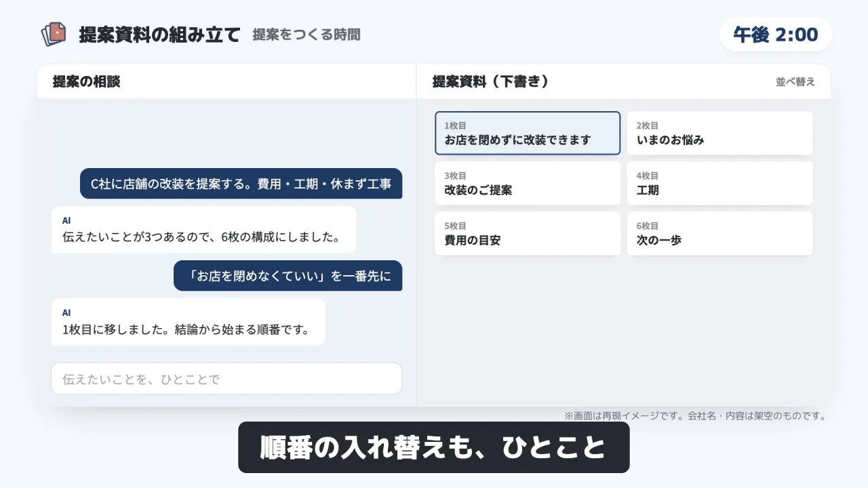Click the ※画面は再現イメージです disclaimer text
868x488 pixels.
tap(695, 416)
